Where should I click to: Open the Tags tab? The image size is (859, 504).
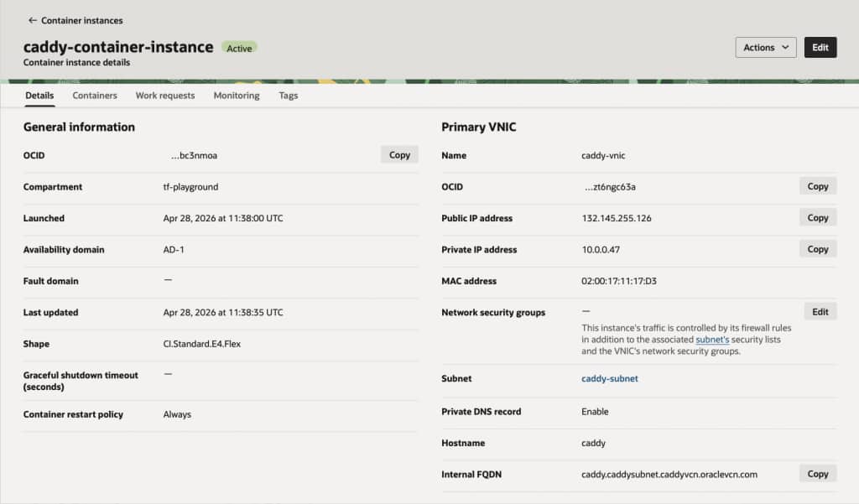click(289, 96)
